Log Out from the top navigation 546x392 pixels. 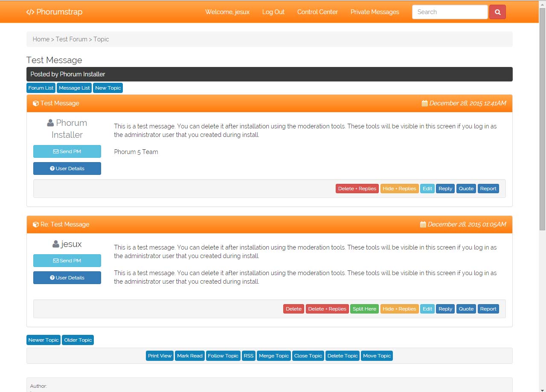coord(273,12)
